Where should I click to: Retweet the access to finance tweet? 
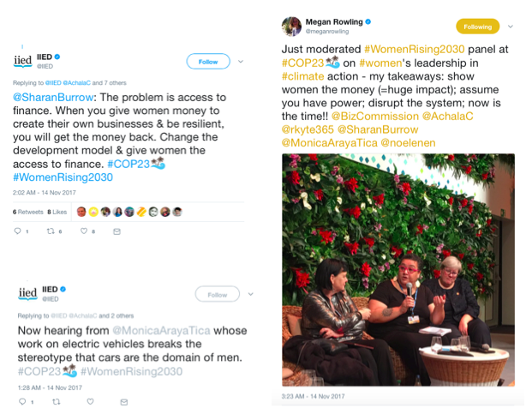point(51,231)
